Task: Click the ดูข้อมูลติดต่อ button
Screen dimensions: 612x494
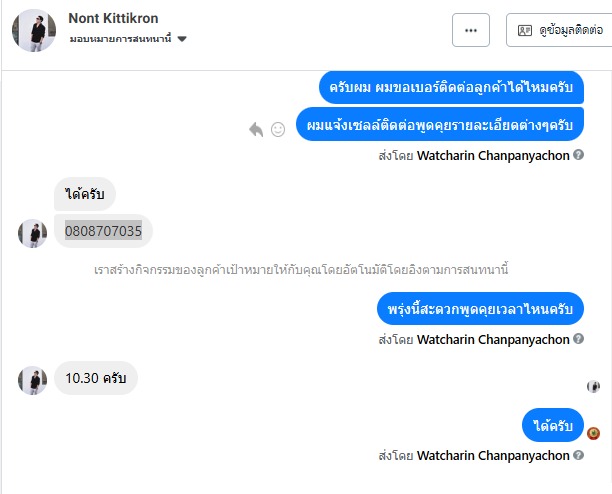Action: coord(559,31)
